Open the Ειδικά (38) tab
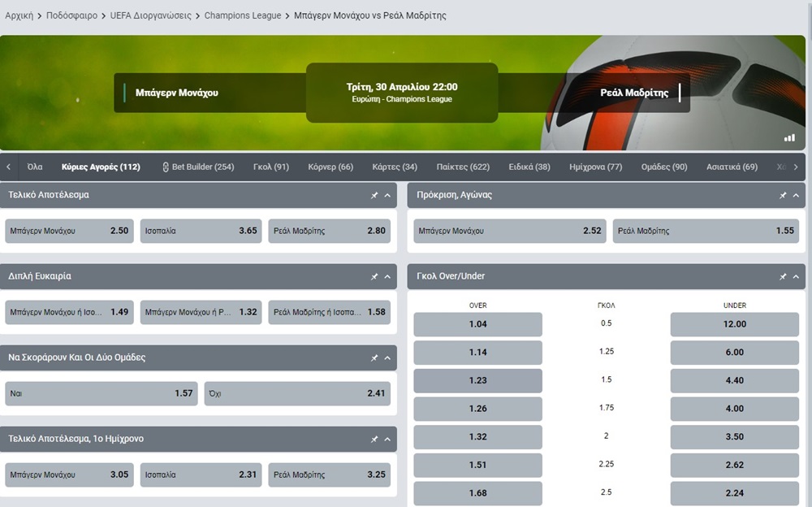The width and height of the screenshot is (812, 507). click(529, 167)
